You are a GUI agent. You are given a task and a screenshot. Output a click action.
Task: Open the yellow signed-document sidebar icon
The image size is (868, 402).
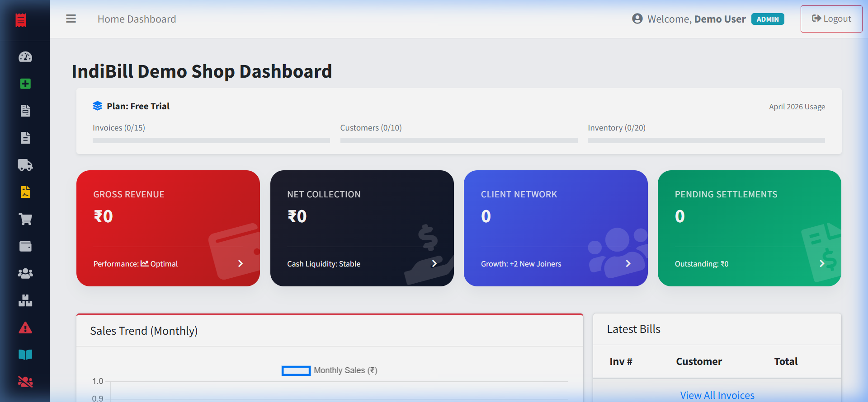pyautogui.click(x=25, y=192)
